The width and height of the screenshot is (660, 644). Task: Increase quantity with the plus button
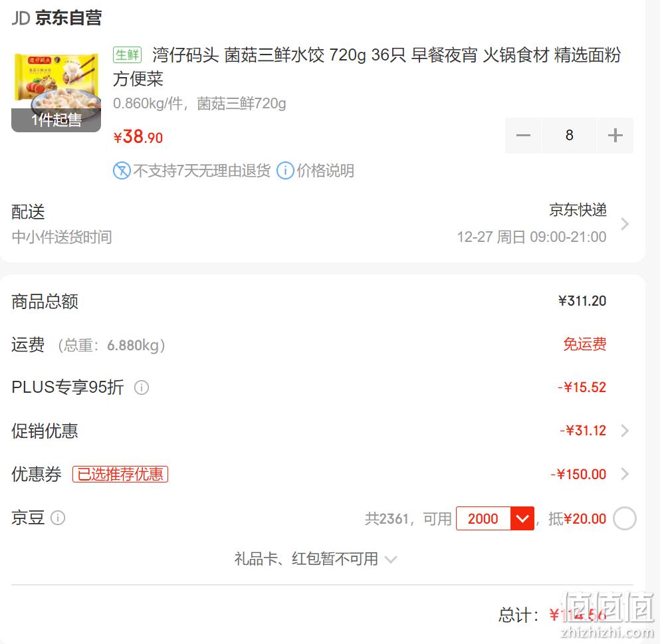point(615,136)
